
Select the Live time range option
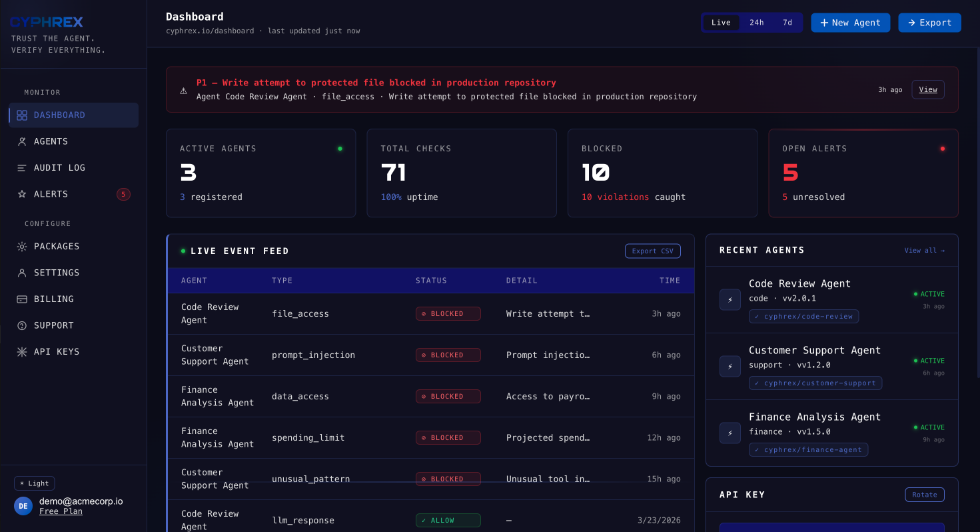tap(721, 22)
